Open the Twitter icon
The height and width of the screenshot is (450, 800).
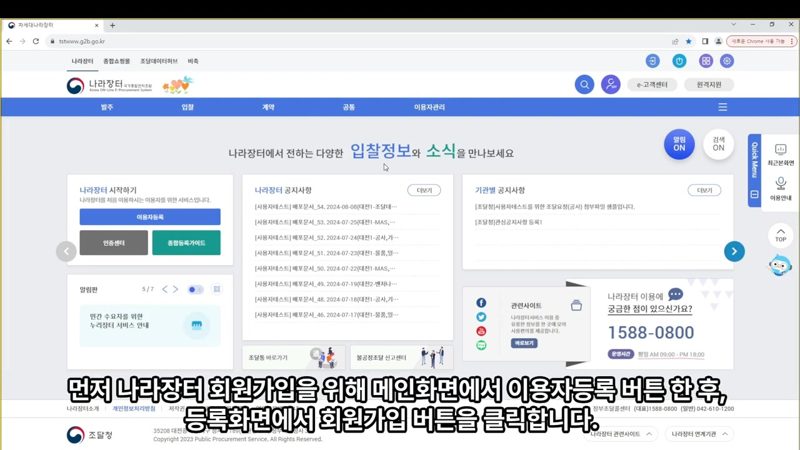coord(481,317)
